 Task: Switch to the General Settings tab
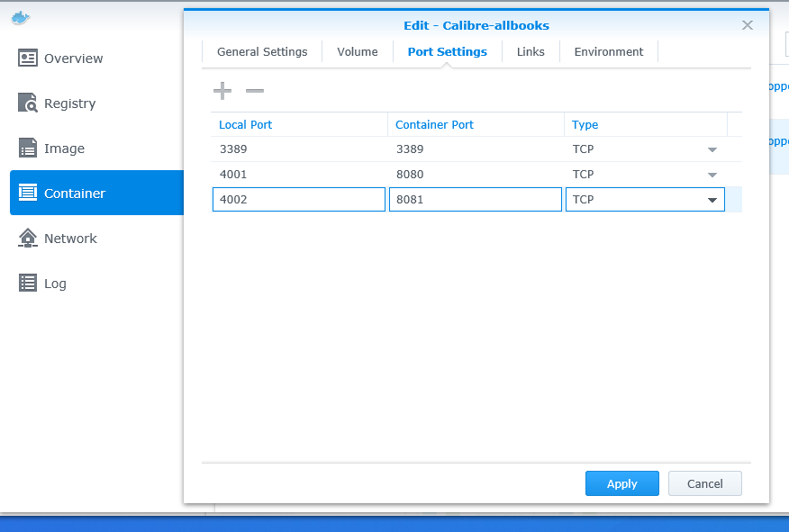coord(262,52)
